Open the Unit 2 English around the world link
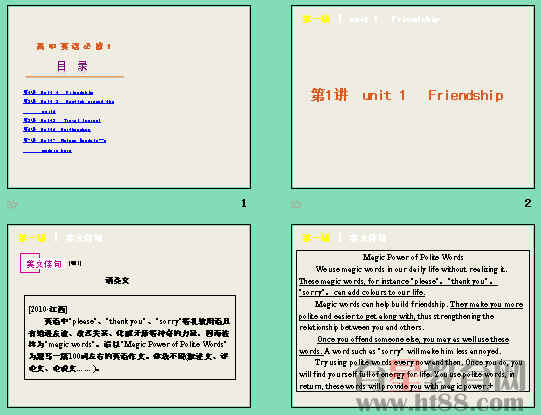This screenshot has width=541, height=415. click(x=68, y=106)
